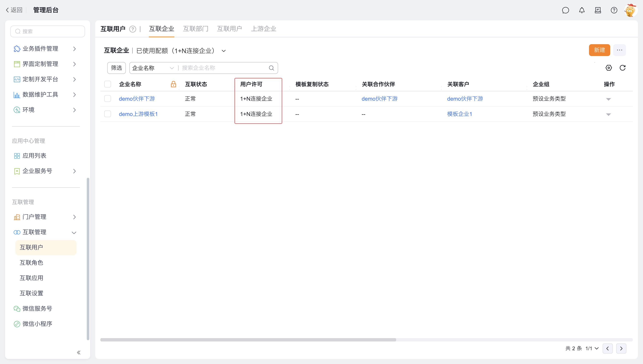Click the refresh icon above the table
643x364 pixels.
click(622, 68)
